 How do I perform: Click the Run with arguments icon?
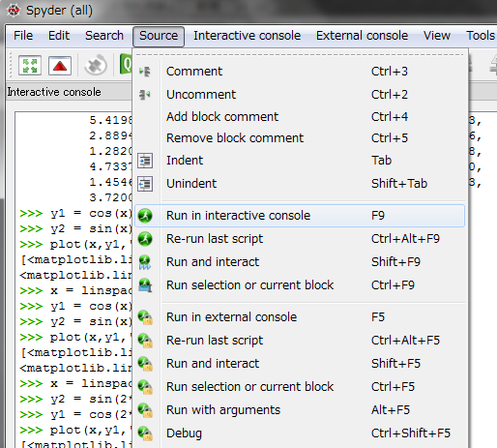click(145, 410)
